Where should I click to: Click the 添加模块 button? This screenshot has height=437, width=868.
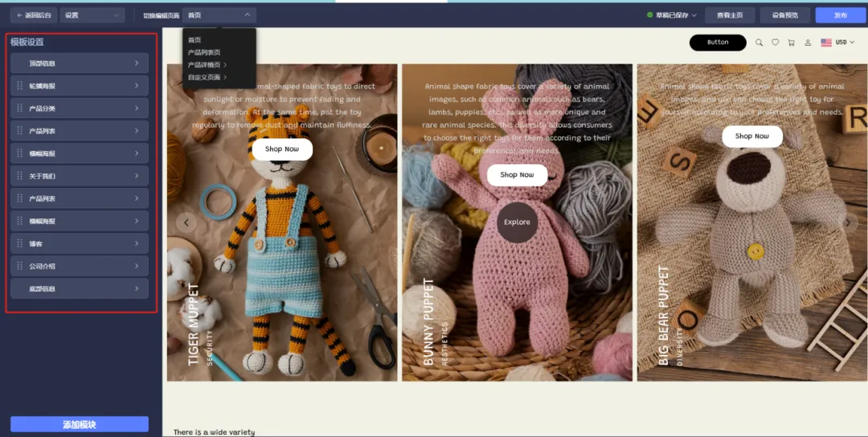[x=79, y=424]
